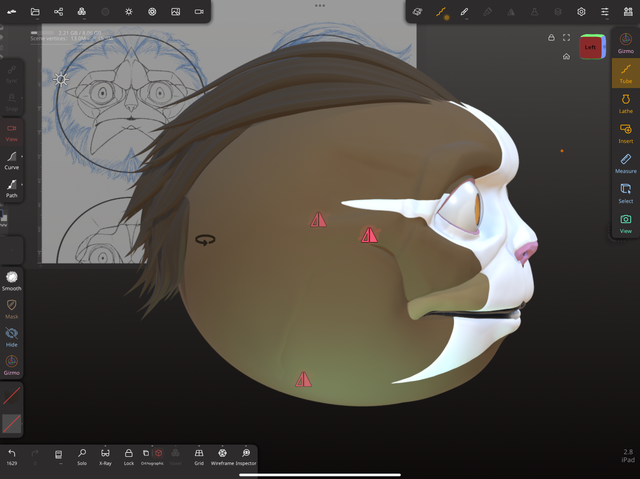The height and width of the screenshot is (479, 640).
Task: Open the Curve stroke option
Action: (11, 160)
